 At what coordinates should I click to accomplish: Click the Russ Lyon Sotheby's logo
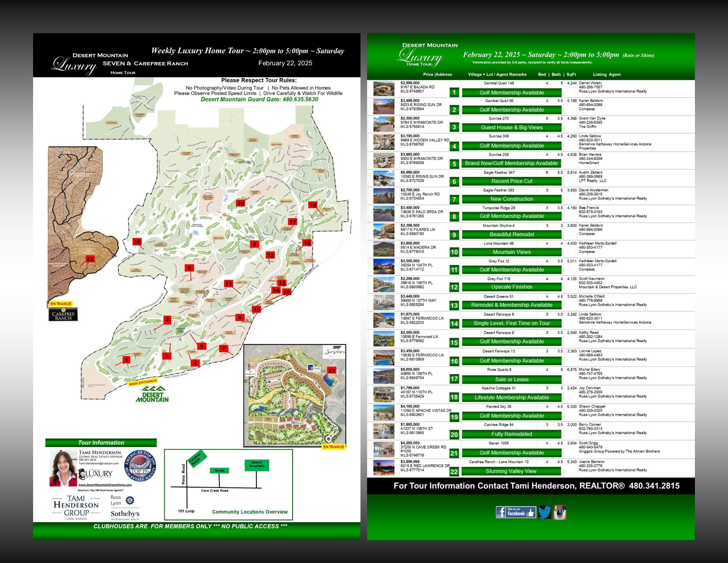[x=124, y=509]
